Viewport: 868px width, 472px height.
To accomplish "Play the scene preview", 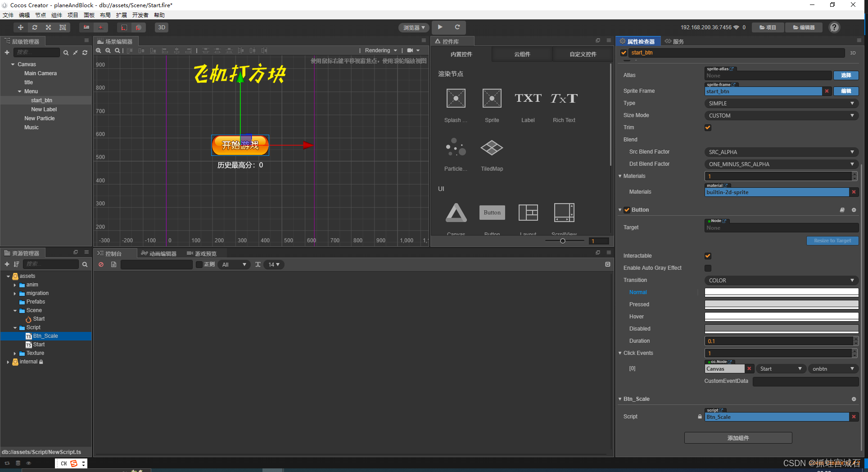I will pos(440,27).
